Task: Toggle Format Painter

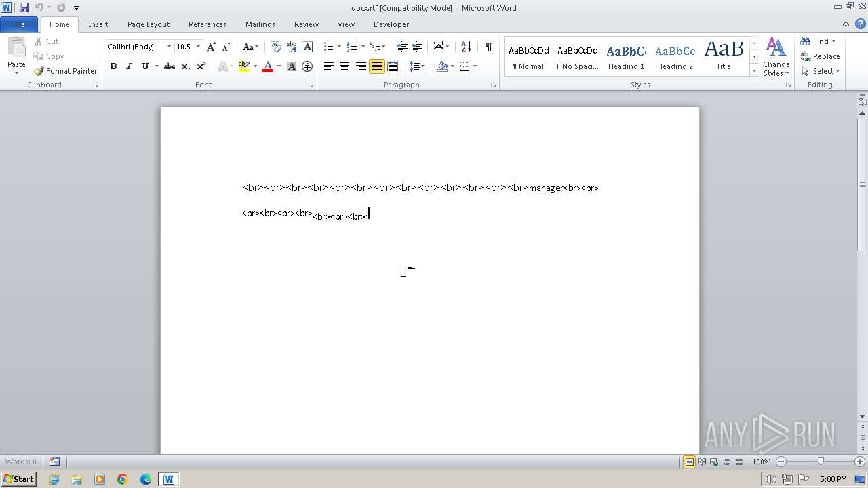Action: 65,71
